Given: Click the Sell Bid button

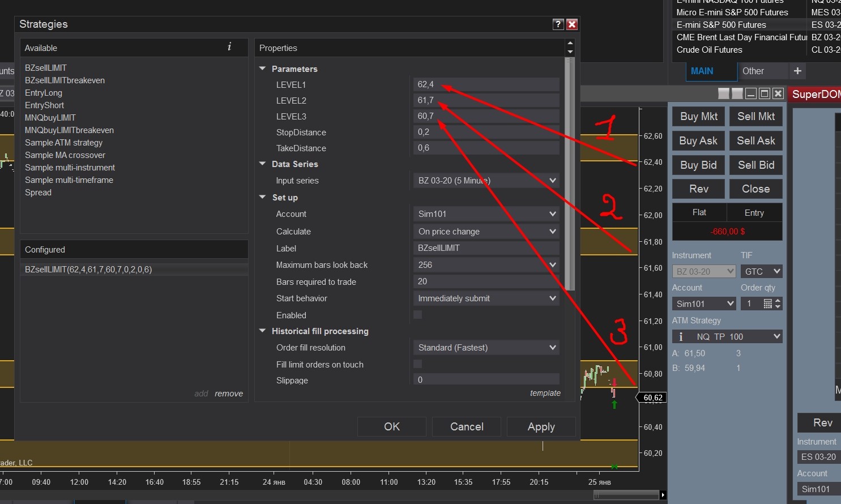Looking at the screenshot, I should click(x=756, y=165).
